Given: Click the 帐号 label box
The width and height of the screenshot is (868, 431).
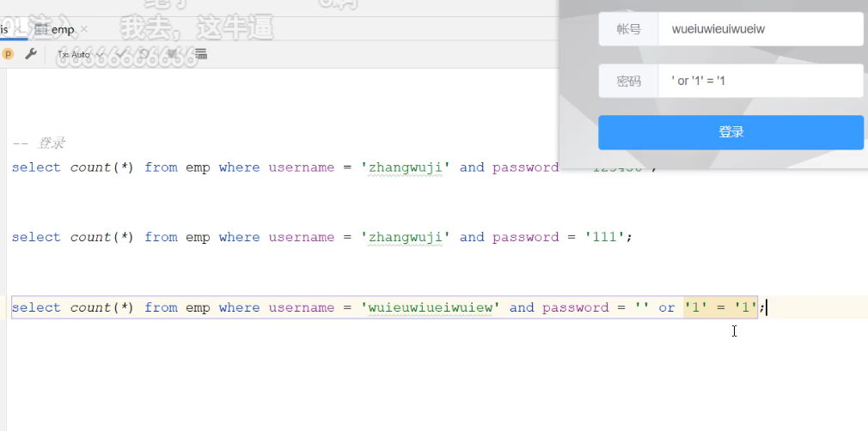Looking at the screenshot, I should (x=628, y=29).
